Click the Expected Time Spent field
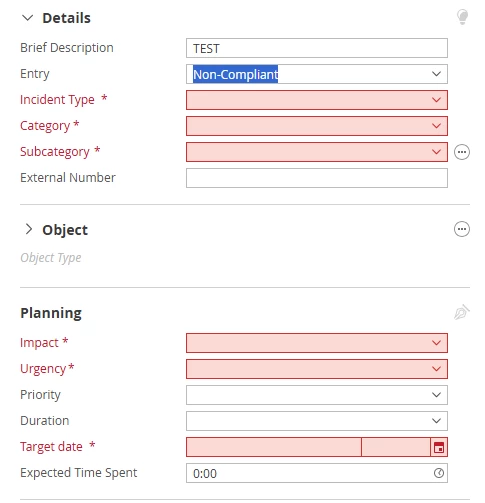485x503 pixels. coord(317,473)
